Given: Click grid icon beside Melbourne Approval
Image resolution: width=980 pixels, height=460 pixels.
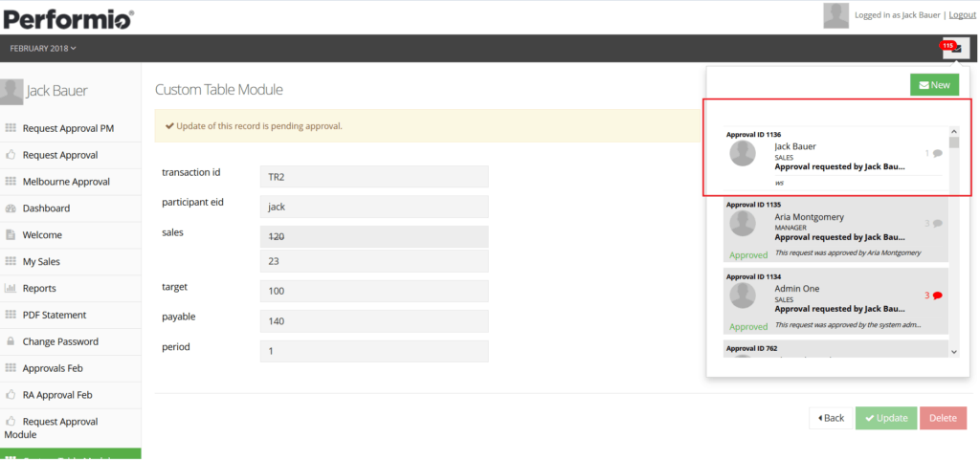Looking at the screenshot, I should pyautogui.click(x=11, y=182).
